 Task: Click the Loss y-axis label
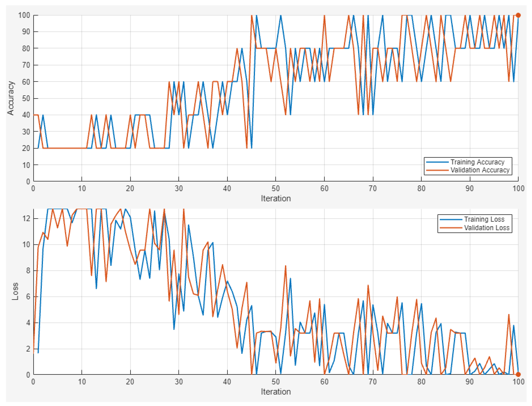click(x=15, y=291)
